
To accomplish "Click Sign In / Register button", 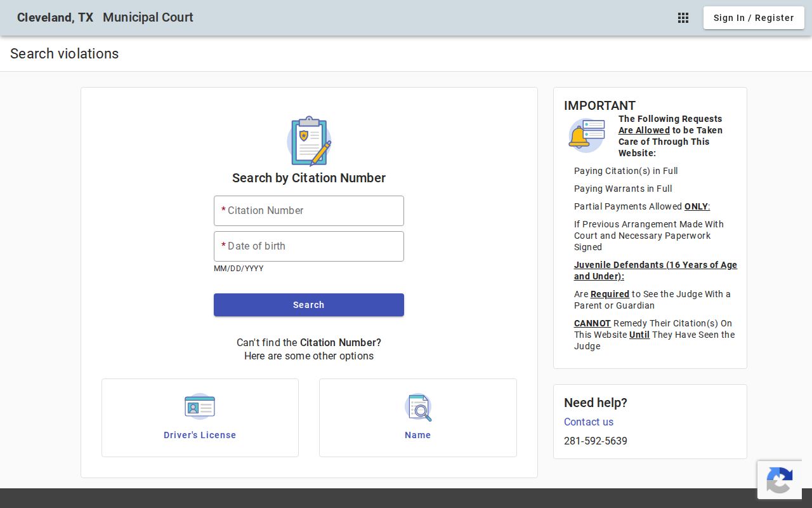I will 754,18.
